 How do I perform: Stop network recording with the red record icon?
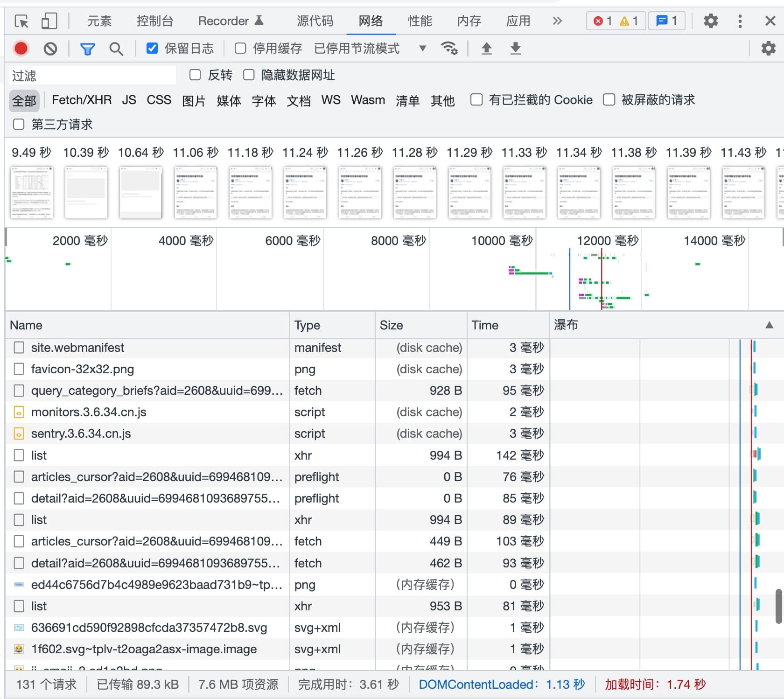pyautogui.click(x=20, y=48)
